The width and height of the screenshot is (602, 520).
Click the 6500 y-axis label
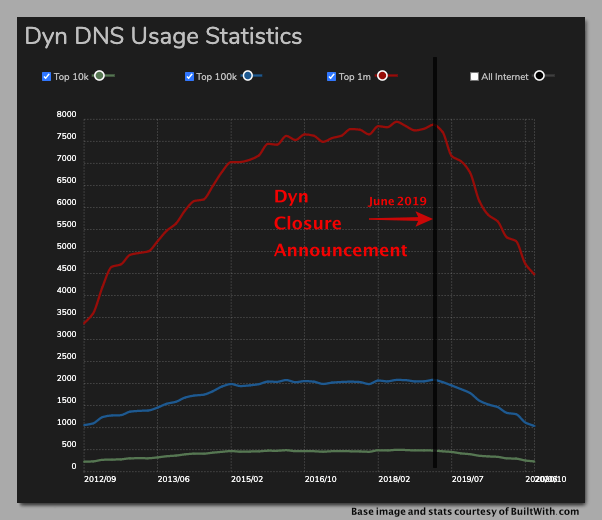pyautogui.click(x=66, y=180)
